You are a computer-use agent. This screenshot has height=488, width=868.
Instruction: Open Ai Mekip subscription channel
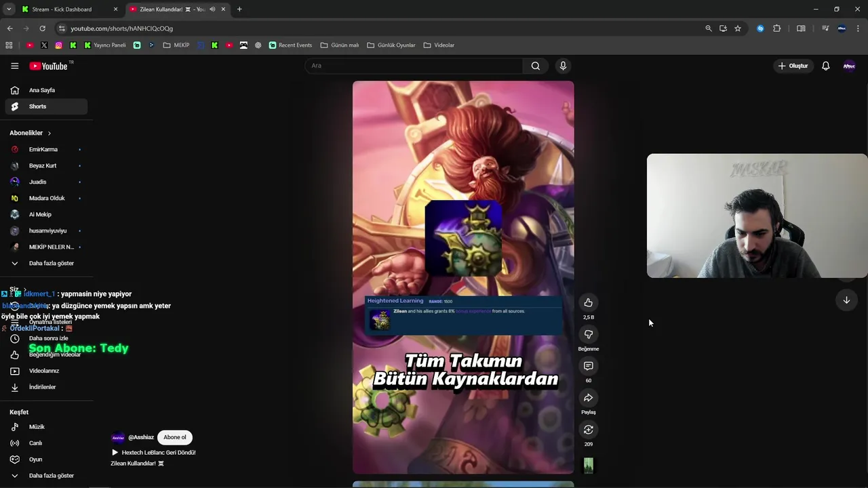pyautogui.click(x=46, y=214)
